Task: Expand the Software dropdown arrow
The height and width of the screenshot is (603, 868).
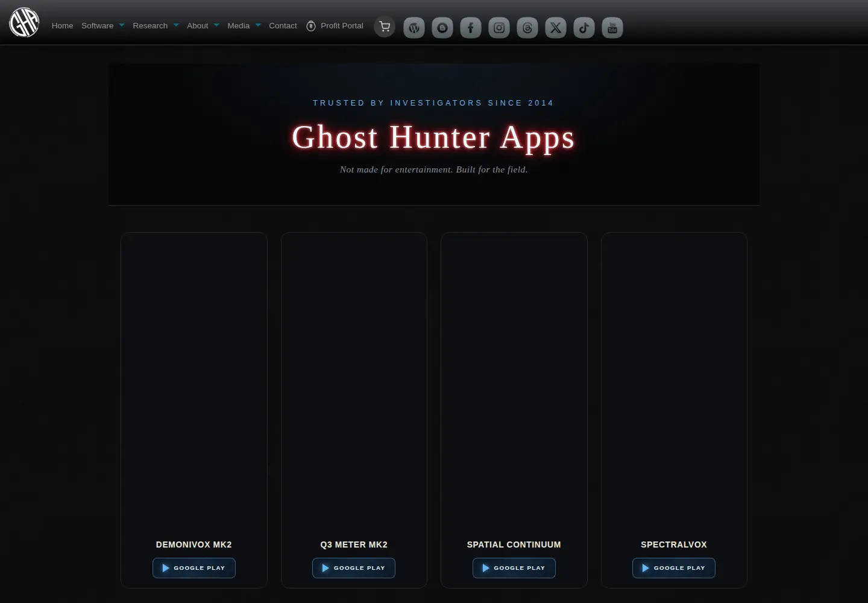Action: [122, 25]
